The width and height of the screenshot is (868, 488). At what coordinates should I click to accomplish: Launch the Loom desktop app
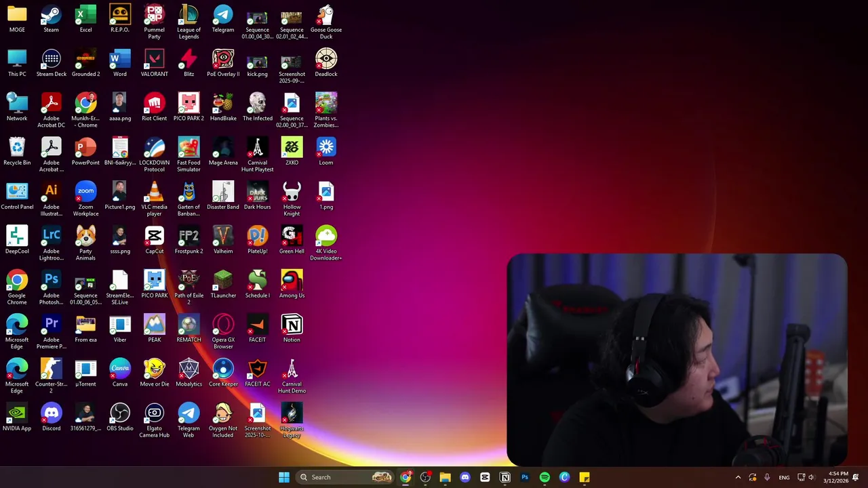[325, 152]
